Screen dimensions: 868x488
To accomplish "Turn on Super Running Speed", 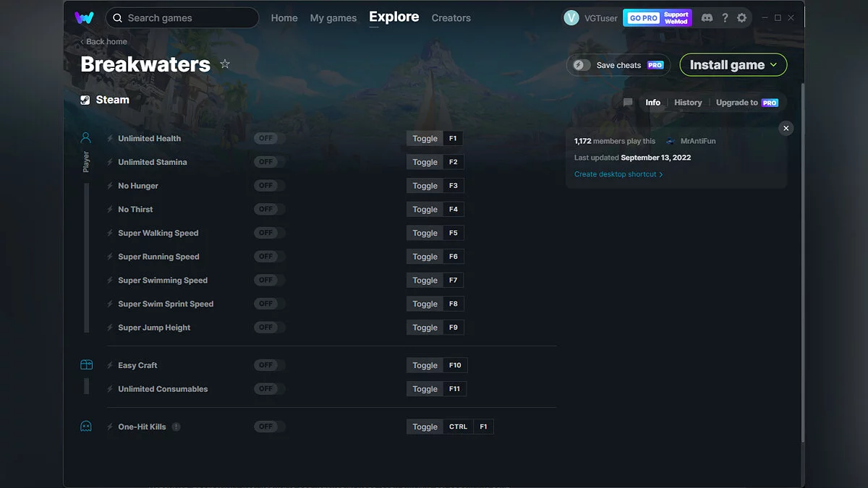I will click(269, 257).
